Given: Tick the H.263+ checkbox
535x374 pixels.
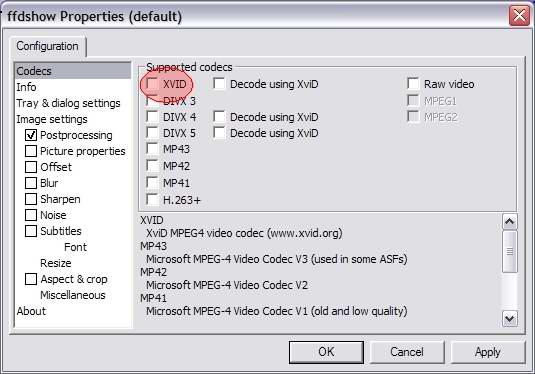Looking at the screenshot, I should 152,200.
